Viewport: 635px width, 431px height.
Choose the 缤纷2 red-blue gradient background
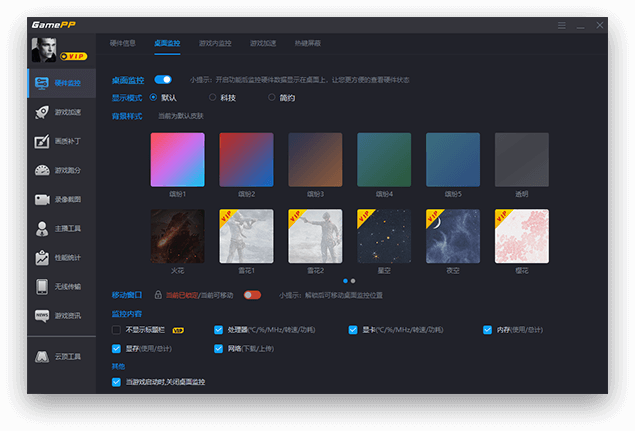246,159
